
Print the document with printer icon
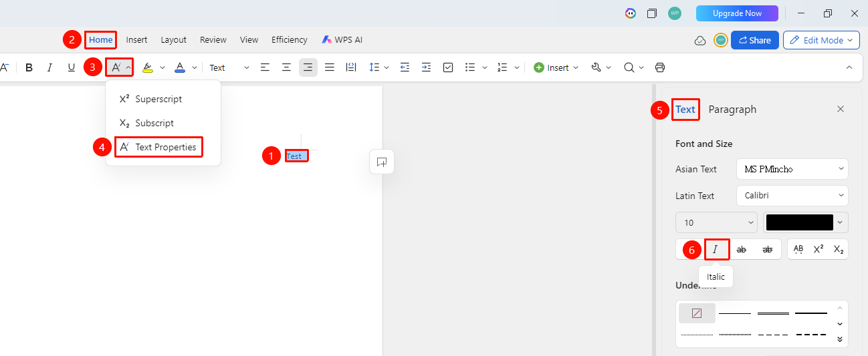pos(660,67)
